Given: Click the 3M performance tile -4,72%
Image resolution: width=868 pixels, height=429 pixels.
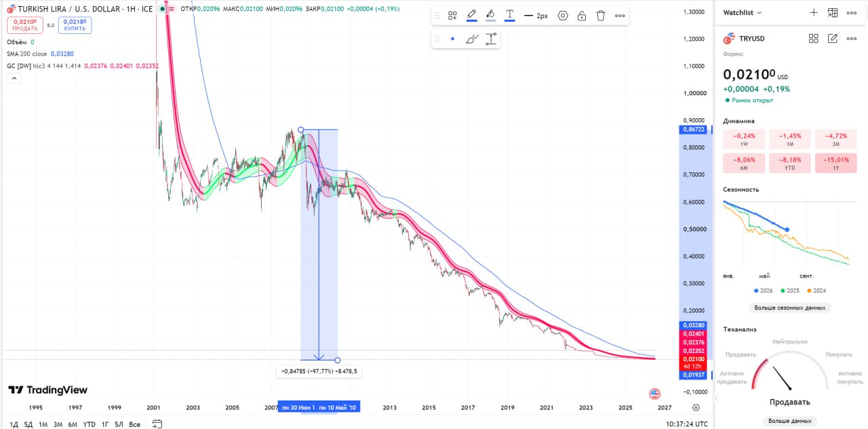Looking at the screenshot, I should [x=836, y=139].
